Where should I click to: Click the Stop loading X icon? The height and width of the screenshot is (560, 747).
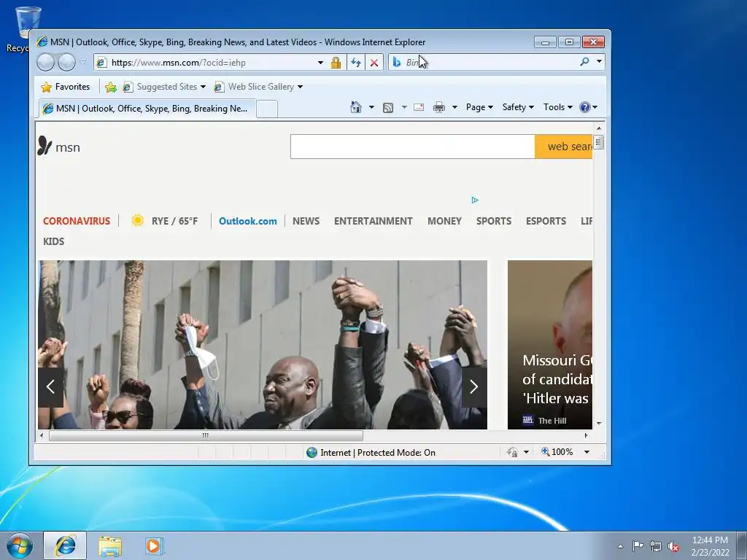click(x=374, y=63)
